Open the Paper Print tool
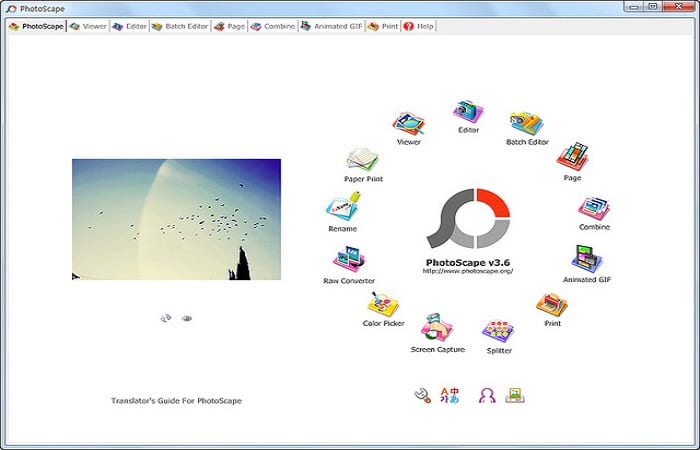 (x=362, y=159)
